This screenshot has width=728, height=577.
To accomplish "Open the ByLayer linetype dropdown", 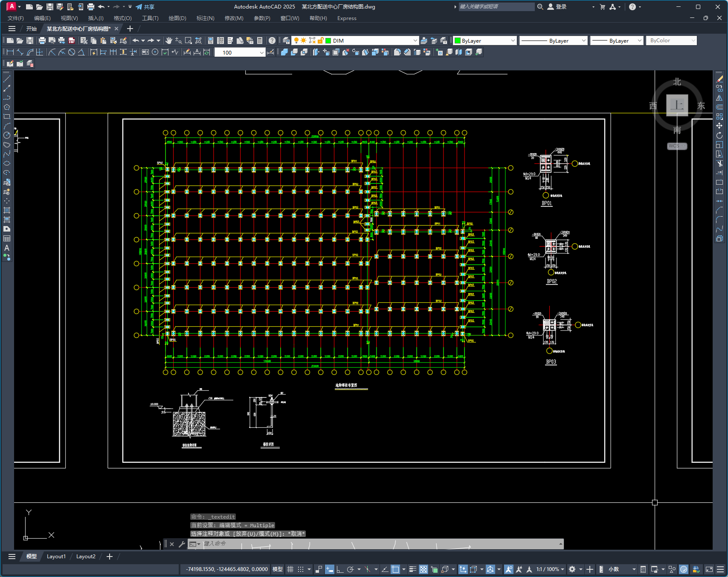I will pyautogui.click(x=554, y=41).
